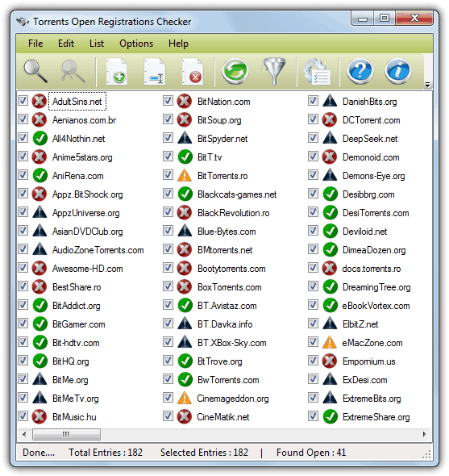
Task: Click the Found Open : 41 status text
Action: coord(311,453)
